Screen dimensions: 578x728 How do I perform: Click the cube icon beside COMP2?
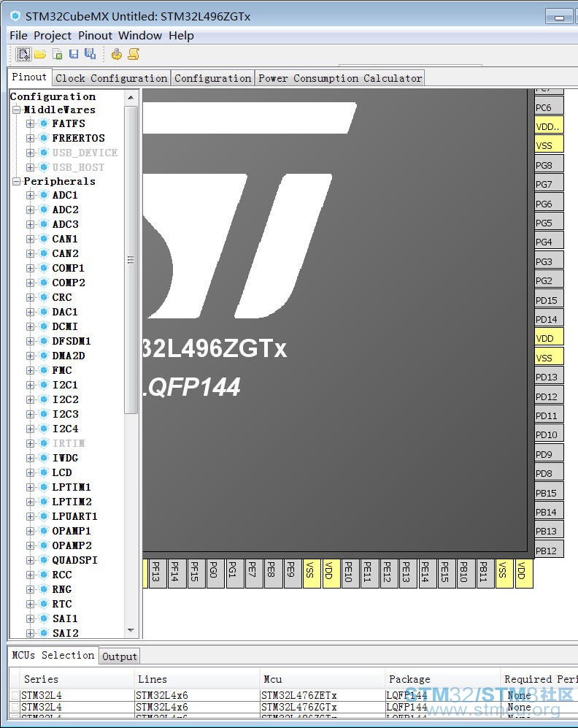44,283
